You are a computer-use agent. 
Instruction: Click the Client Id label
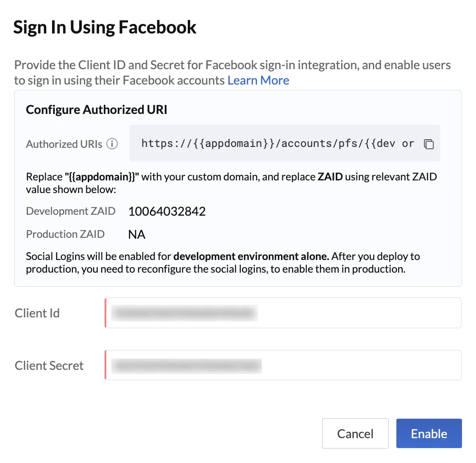(37, 313)
